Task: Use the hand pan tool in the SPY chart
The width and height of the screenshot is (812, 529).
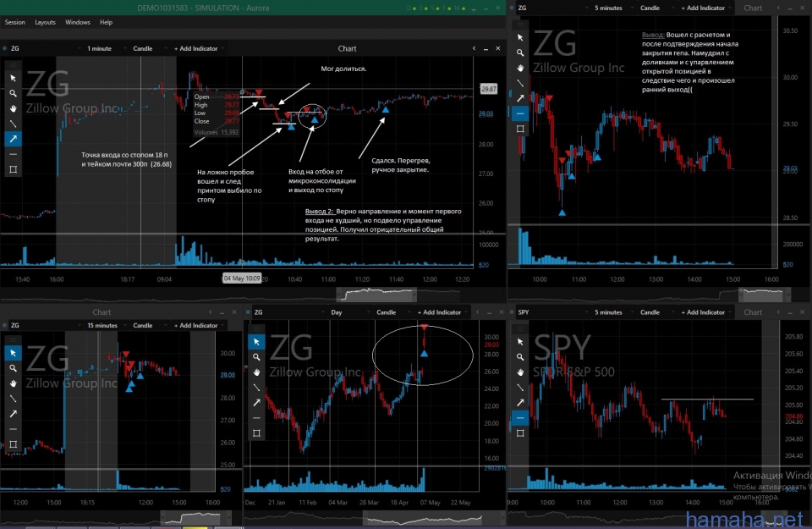Action: [520, 372]
